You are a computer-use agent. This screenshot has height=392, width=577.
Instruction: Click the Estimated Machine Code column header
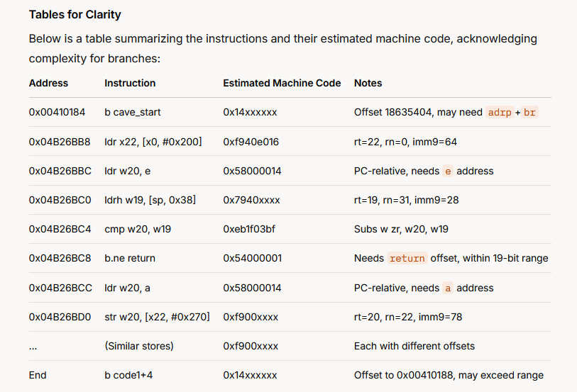click(x=282, y=83)
